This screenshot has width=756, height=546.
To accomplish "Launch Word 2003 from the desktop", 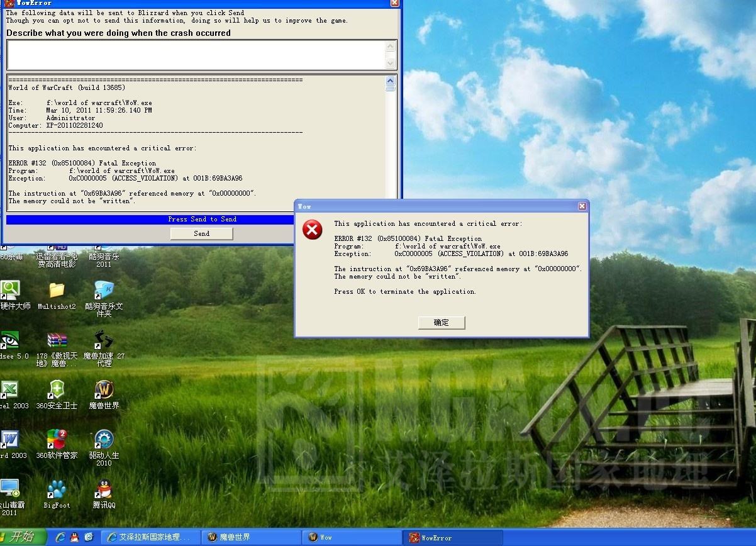I will point(13,444).
